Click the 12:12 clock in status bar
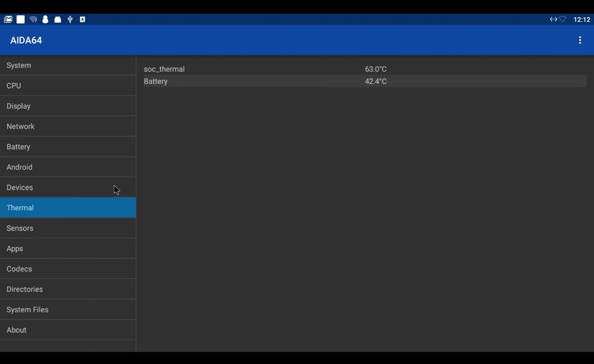594x364 pixels. [582, 19]
